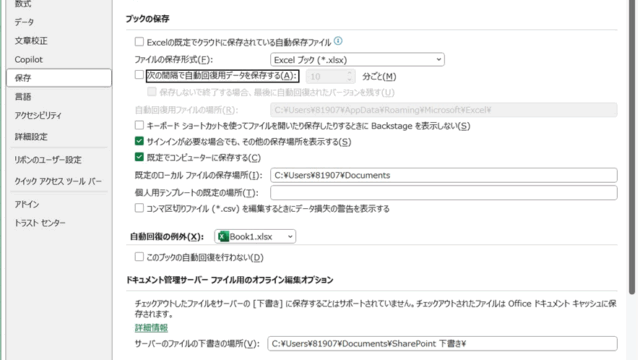Uncheck サインインが必要な場合でも checkbox

(139, 141)
